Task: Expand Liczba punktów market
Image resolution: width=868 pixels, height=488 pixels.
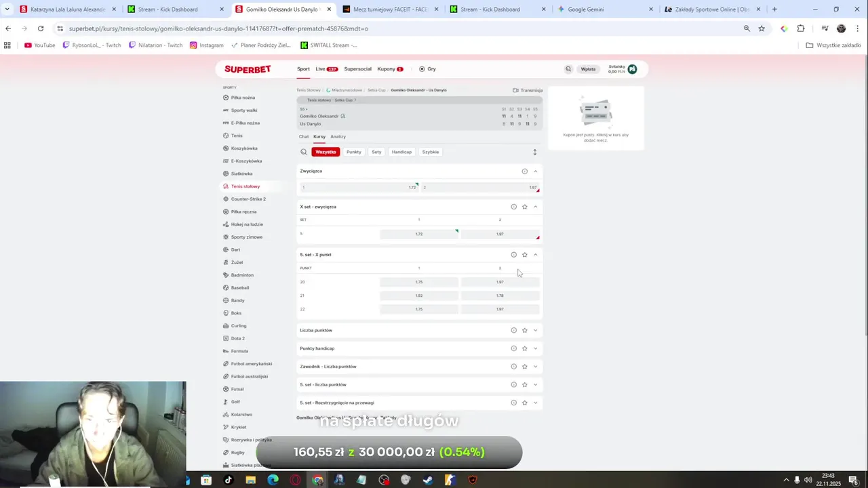Action: pos(535,331)
